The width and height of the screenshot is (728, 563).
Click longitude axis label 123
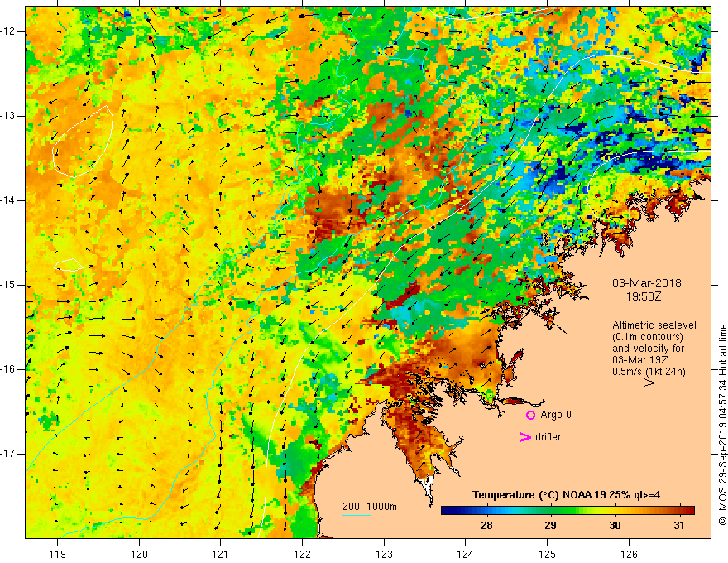(384, 554)
